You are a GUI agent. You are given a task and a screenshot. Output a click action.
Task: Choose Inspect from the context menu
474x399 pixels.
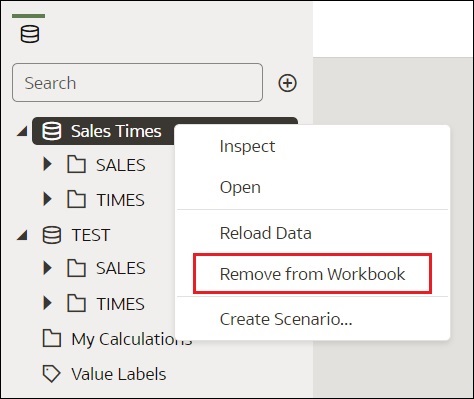[x=247, y=147]
